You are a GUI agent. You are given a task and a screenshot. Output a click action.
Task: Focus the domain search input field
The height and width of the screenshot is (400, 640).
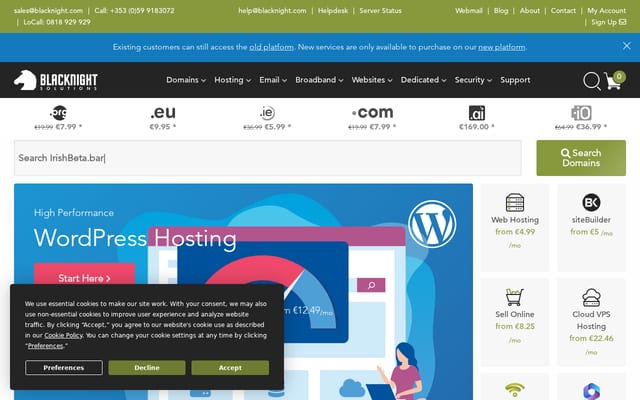click(x=267, y=158)
